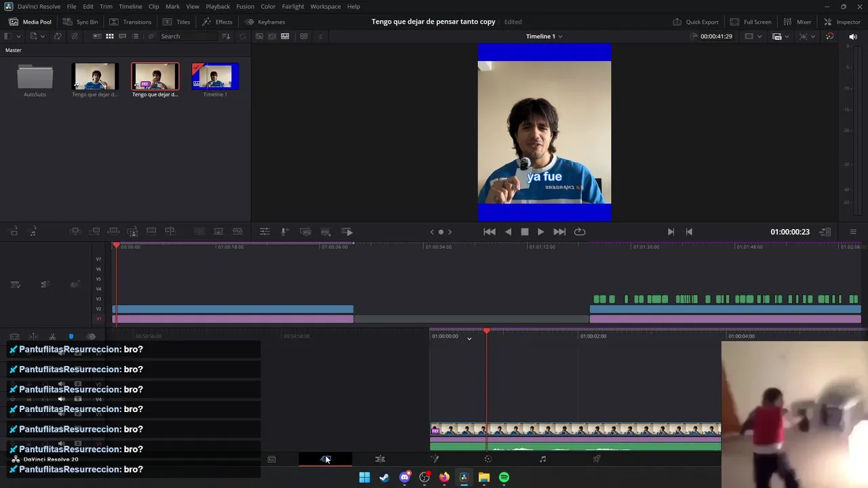Open the File menu
This screenshot has height=488, width=868.
coord(71,6)
